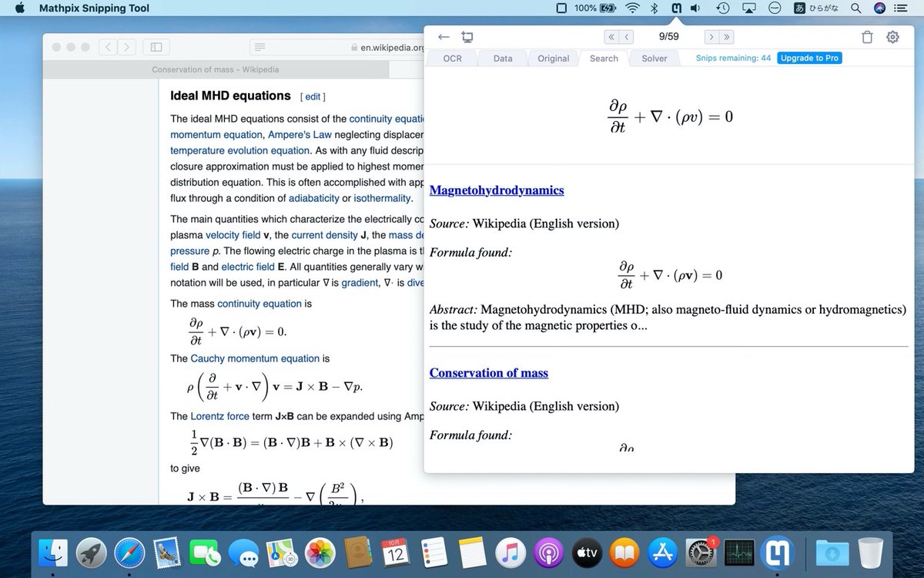924x578 pixels.
Task: Select 'Conservation of mass - Wikipedia' Safari tab
Action: click(x=216, y=69)
